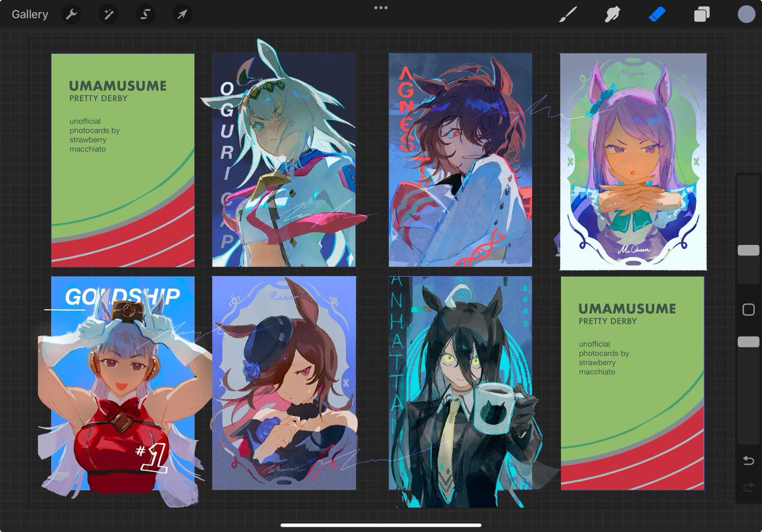Click the Agnes Tachyon photocard artwork
This screenshot has width=762, height=532.
pyautogui.click(x=460, y=160)
